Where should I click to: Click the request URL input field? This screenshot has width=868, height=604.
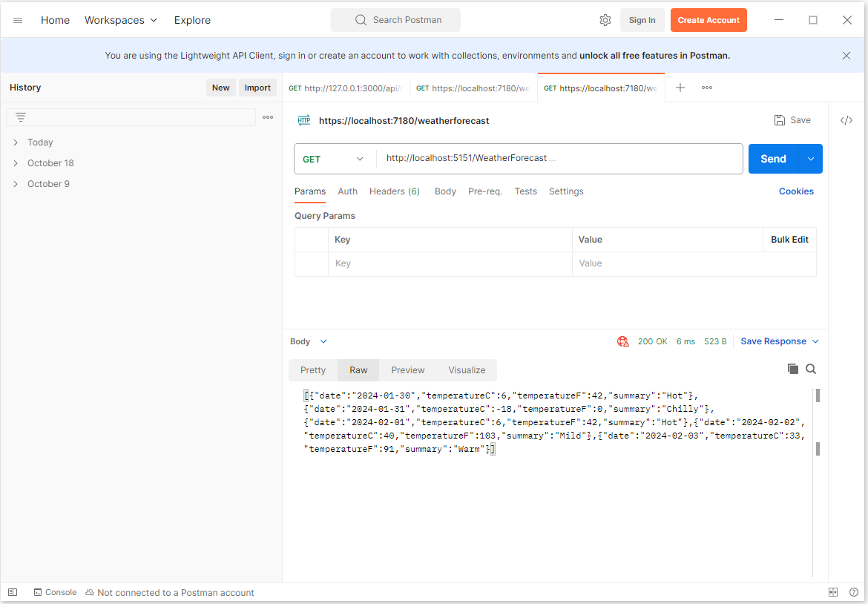click(x=556, y=158)
